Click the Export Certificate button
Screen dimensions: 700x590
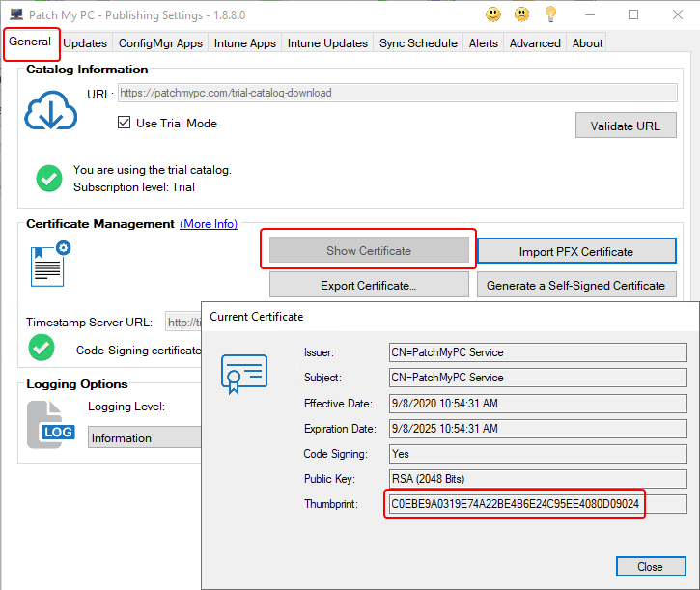(369, 285)
